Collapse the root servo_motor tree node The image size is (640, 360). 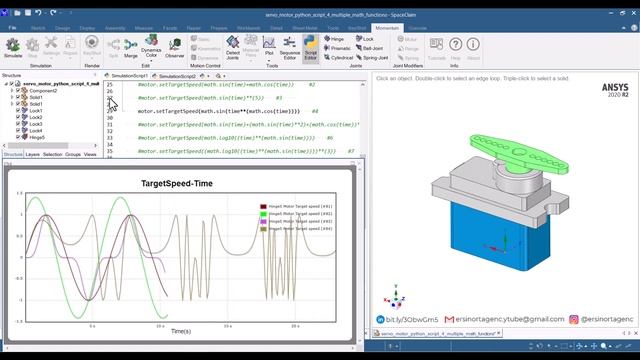pos(6,84)
